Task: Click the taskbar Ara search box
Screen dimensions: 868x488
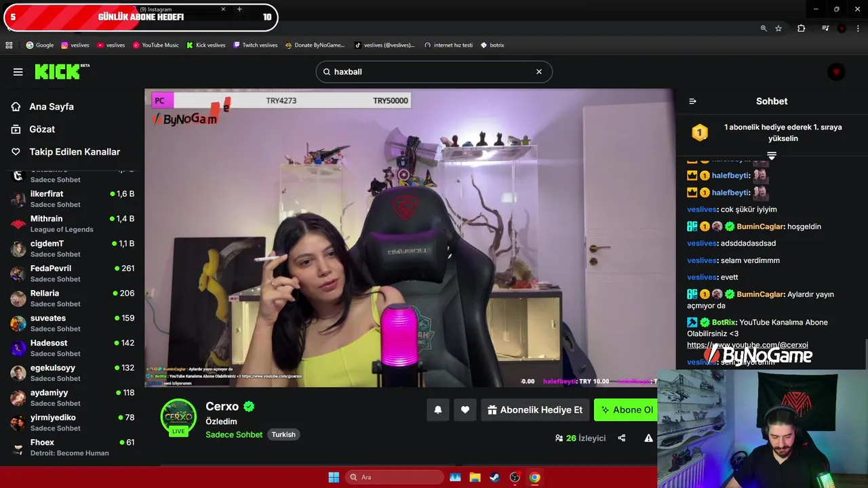Action: click(x=394, y=477)
